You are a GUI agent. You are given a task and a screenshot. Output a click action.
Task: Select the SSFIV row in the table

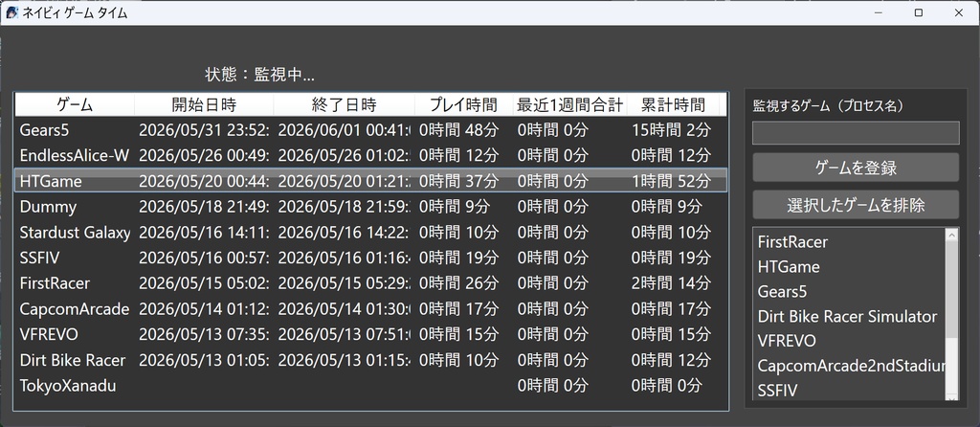(371, 258)
